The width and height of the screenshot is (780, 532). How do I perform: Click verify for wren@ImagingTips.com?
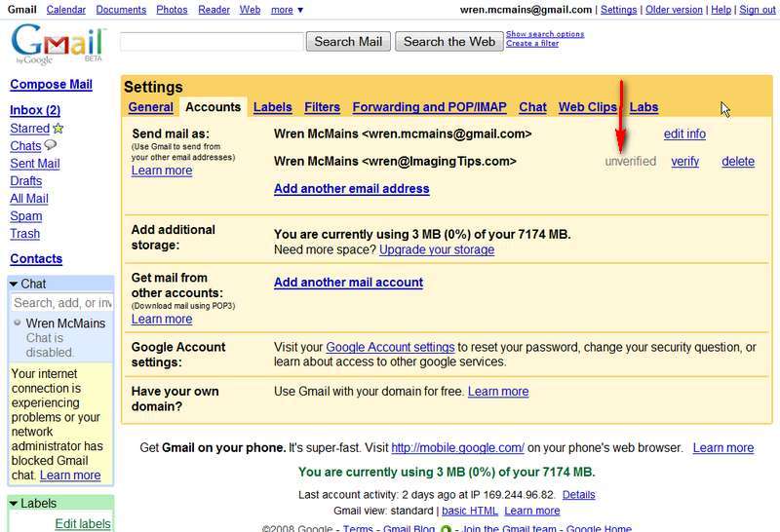[x=685, y=162]
